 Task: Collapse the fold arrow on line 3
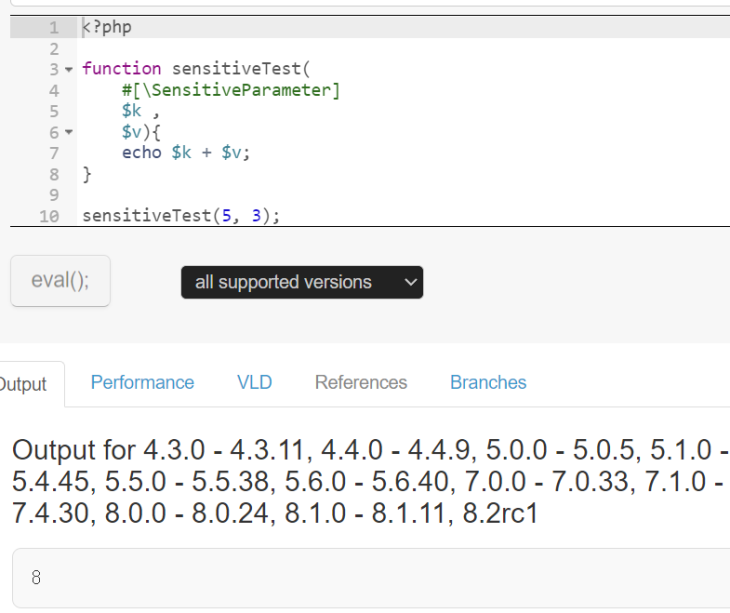[x=69, y=70]
